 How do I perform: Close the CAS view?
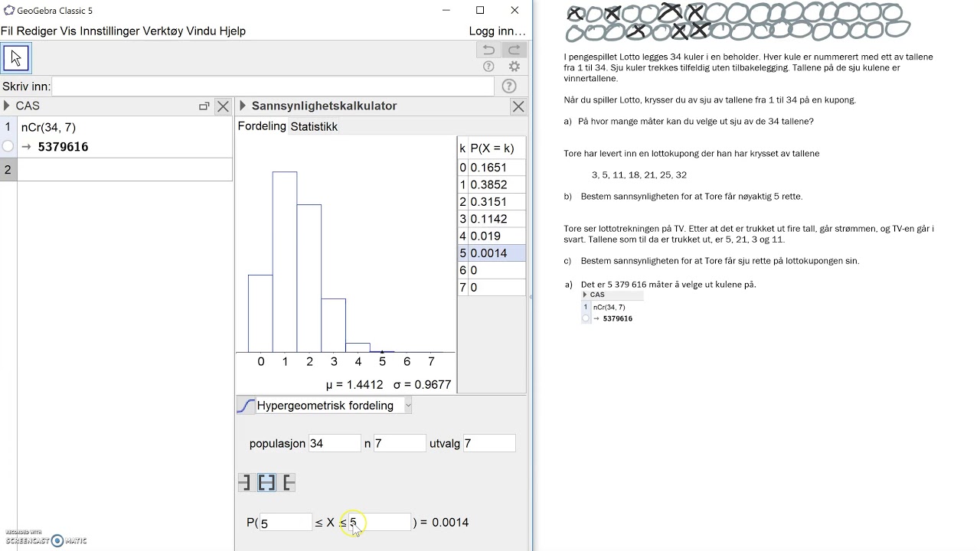tap(223, 106)
